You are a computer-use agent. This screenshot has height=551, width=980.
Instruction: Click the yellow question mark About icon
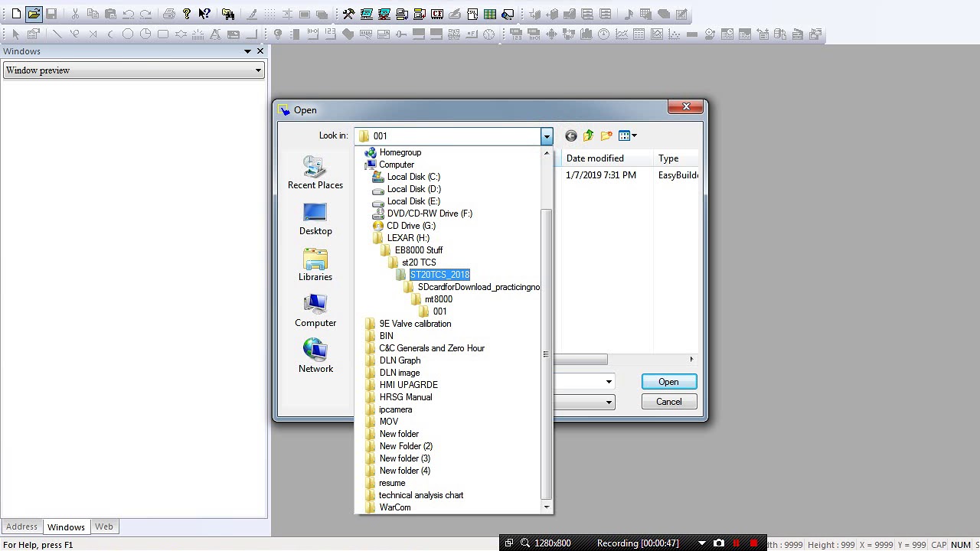click(x=187, y=14)
